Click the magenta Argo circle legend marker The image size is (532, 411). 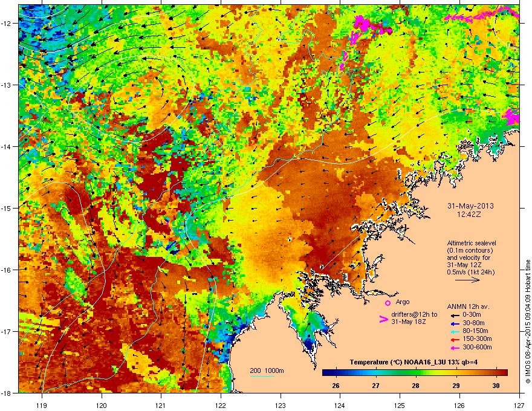[388, 303]
